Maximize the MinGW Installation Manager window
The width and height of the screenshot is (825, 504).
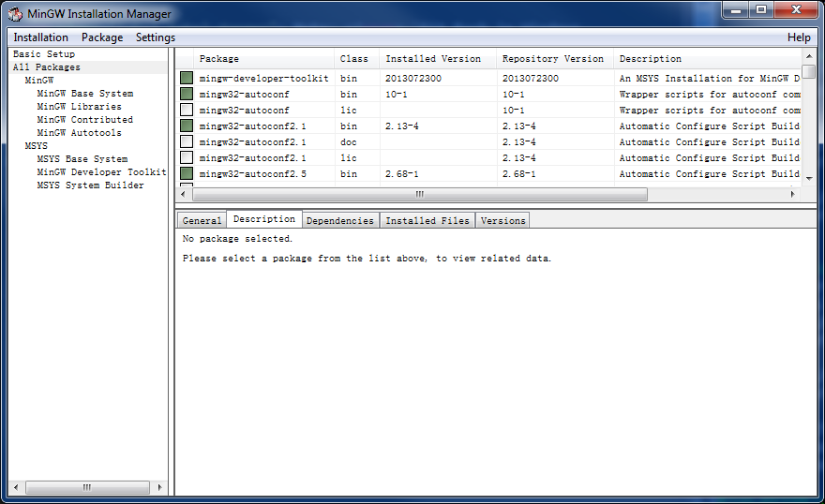click(761, 10)
